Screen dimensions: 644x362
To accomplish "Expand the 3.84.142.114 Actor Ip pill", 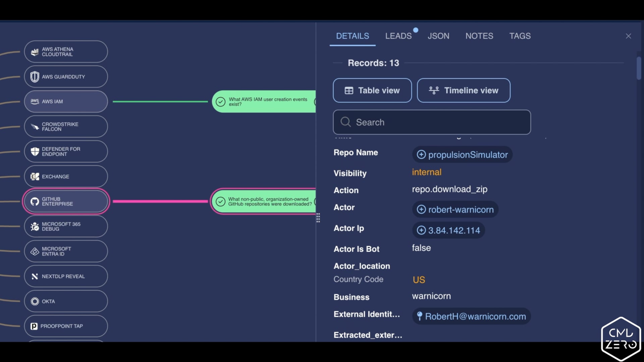I will click(421, 230).
